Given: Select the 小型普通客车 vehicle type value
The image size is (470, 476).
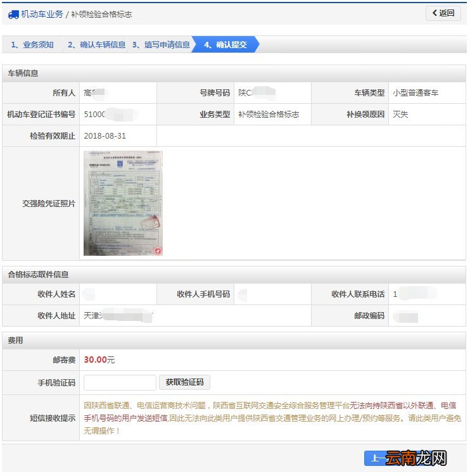Looking at the screenshot, I should click(x=416, y=93).
